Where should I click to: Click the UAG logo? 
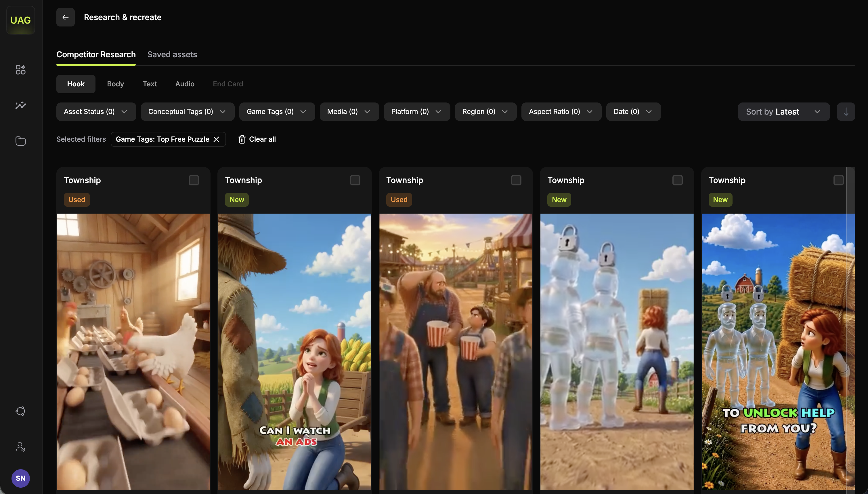(x=21, y=20)
